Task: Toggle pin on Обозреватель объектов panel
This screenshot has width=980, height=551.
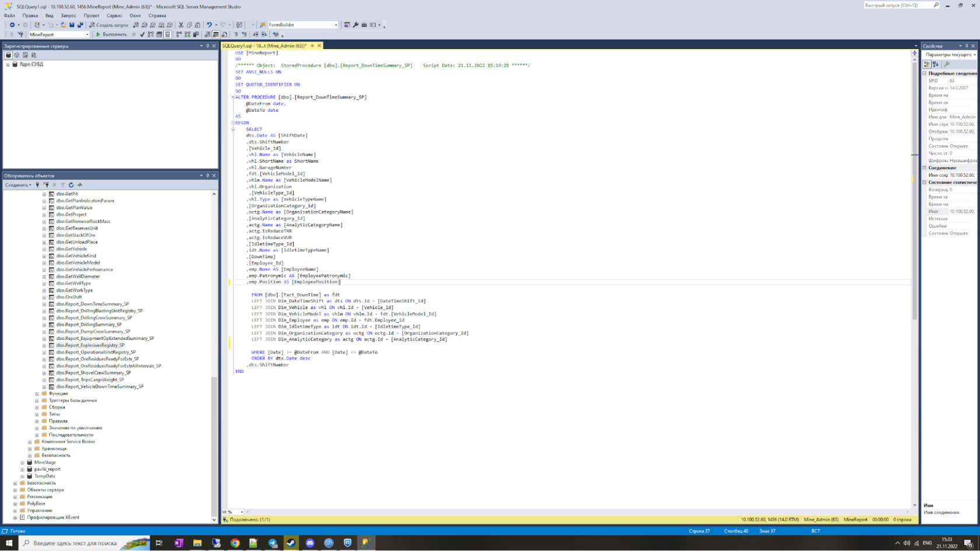Action: pos(208,176)
